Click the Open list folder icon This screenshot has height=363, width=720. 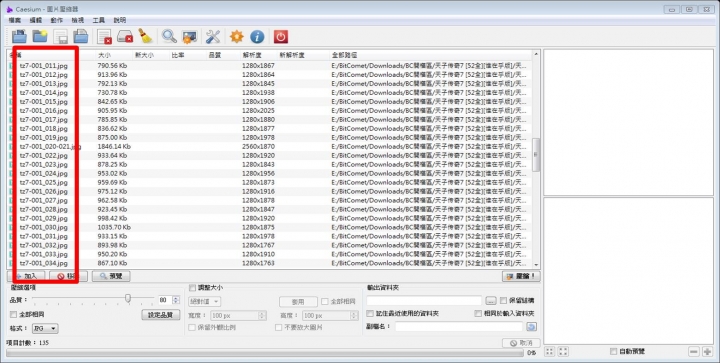pyautogui.click(x=81, y=36)
